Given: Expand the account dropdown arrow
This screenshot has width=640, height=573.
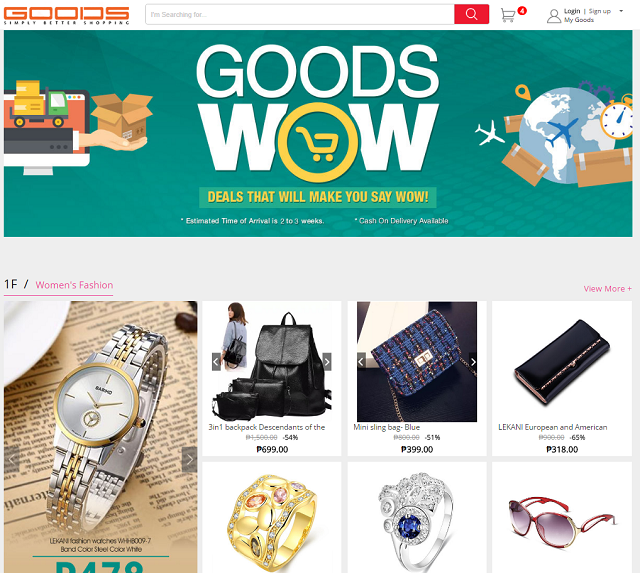Looking at the screenshot, I should click(621, 11).
